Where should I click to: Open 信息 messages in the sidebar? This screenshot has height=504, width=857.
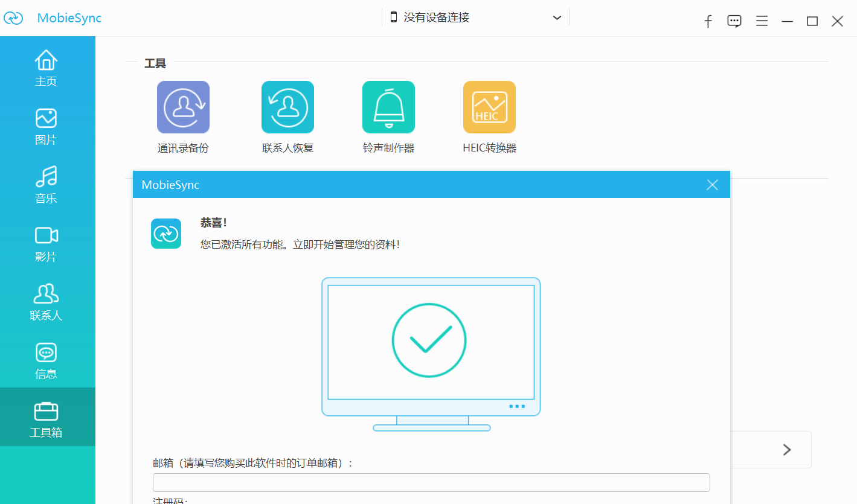[x=47, y=360]
